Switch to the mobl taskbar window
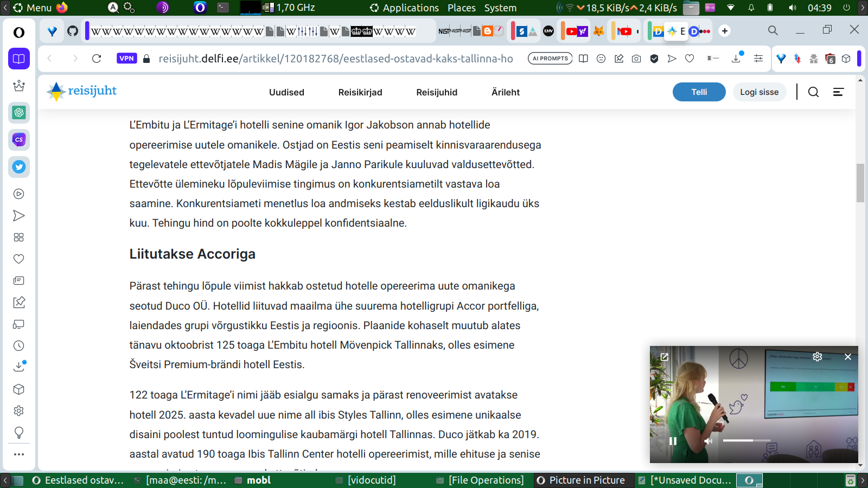This screenshot has height=488, width=868. [x=253, y=480]
